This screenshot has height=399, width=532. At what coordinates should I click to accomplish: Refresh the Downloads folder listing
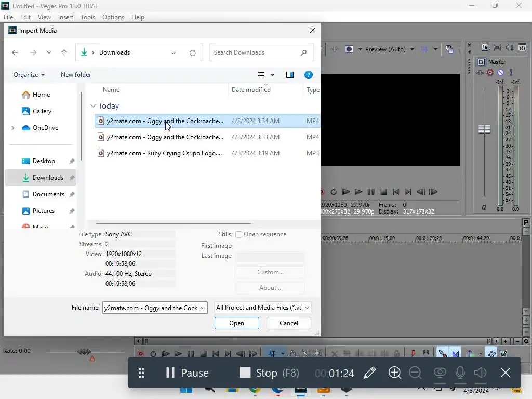(x=193, y=52)
